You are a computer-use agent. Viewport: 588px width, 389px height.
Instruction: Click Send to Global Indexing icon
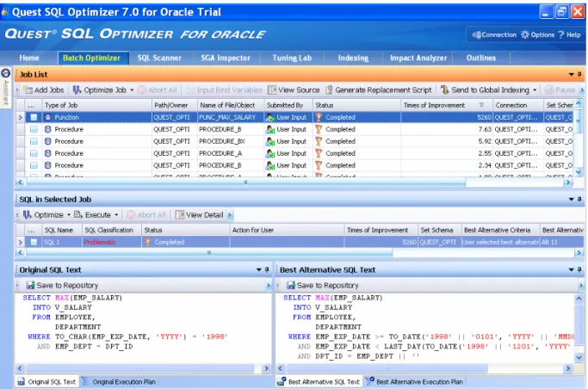(445, 90)
